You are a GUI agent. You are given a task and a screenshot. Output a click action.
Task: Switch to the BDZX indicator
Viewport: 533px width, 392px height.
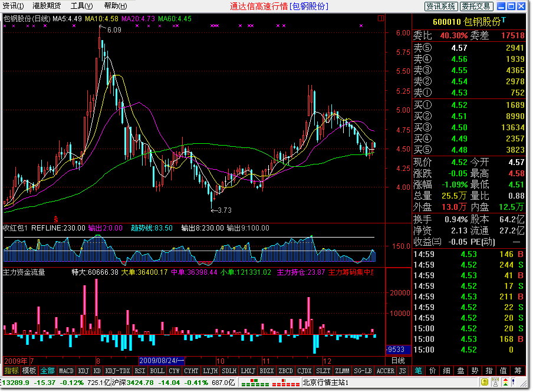tap(266, 371)
